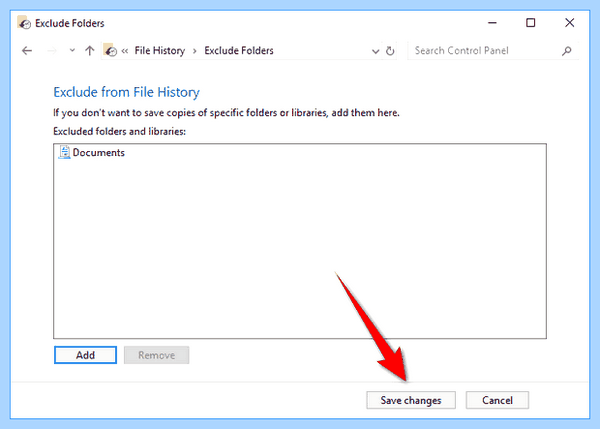Click the Exclude Folders title bar icon
The width and height of the screenshot is (600, 429).
coord(24,23)
